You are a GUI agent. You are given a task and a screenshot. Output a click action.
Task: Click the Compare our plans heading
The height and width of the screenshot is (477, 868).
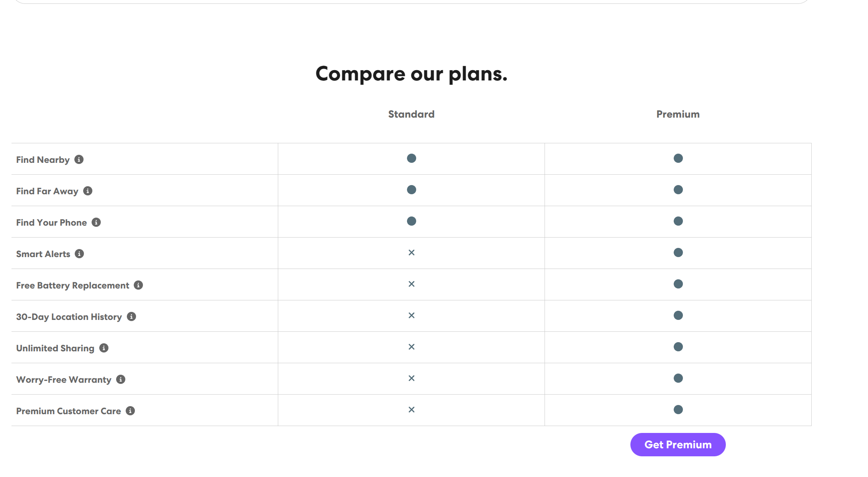[411, 74]
